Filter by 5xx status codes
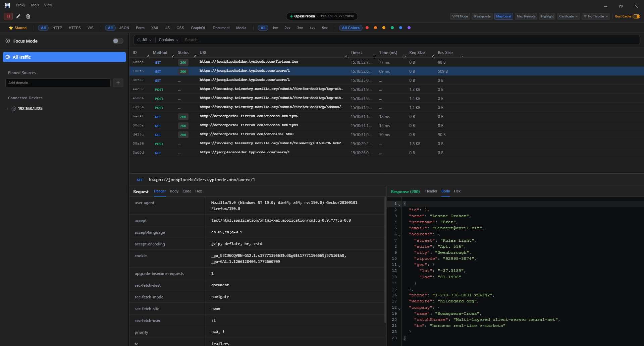 pos(325,28)
